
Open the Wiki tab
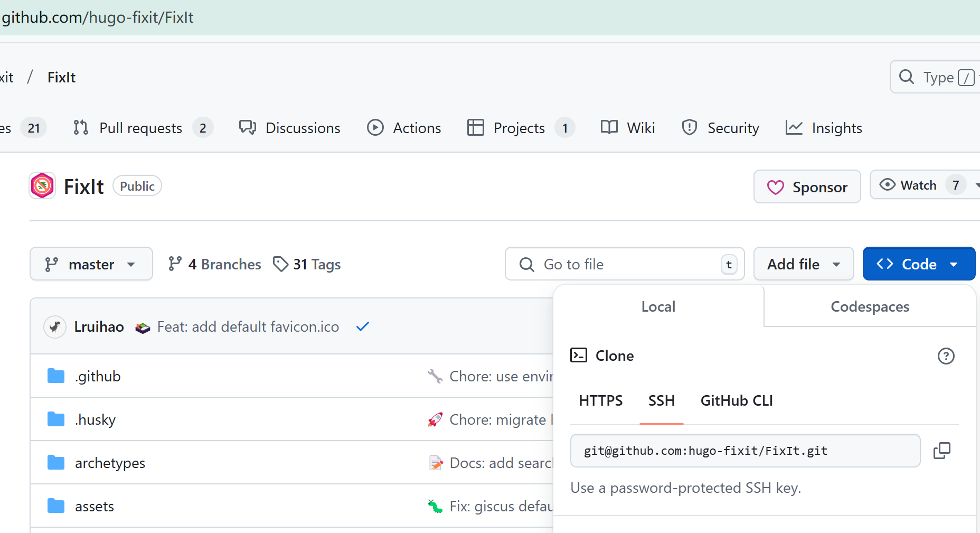pos(628,128)
